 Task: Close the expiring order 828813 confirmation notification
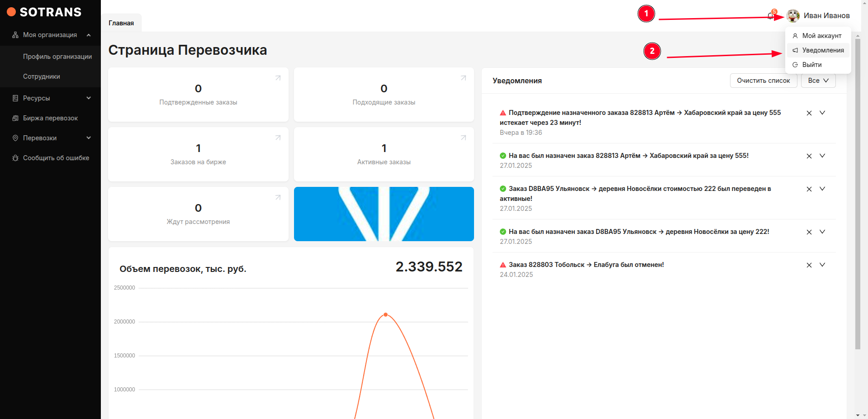coord(809,113)
